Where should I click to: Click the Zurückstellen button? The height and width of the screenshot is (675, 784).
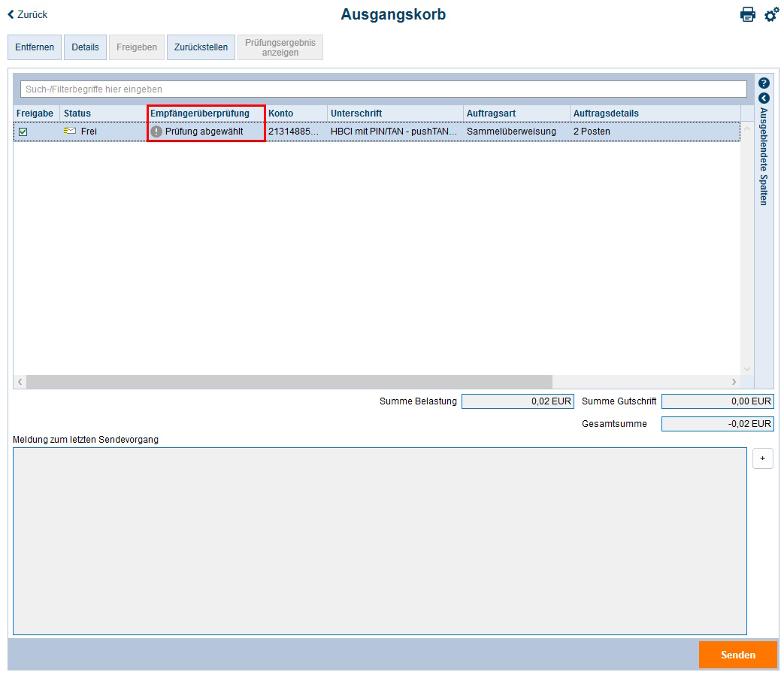(201, 47)
